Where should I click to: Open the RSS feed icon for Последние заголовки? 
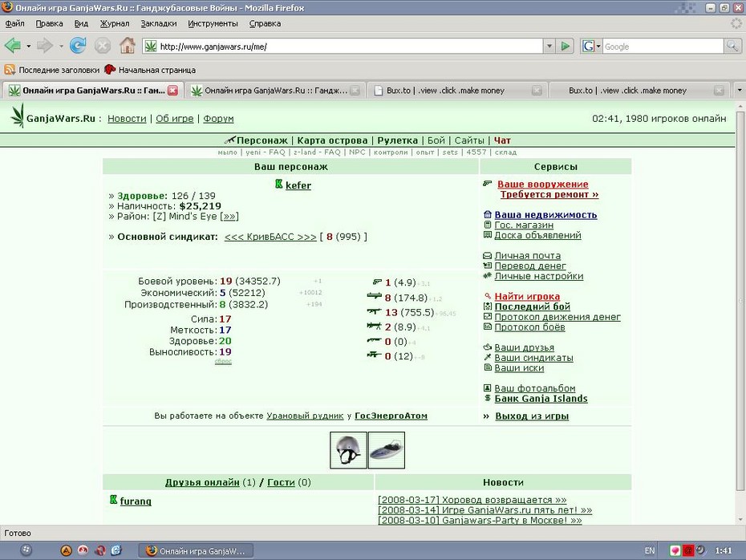(10, 70)
